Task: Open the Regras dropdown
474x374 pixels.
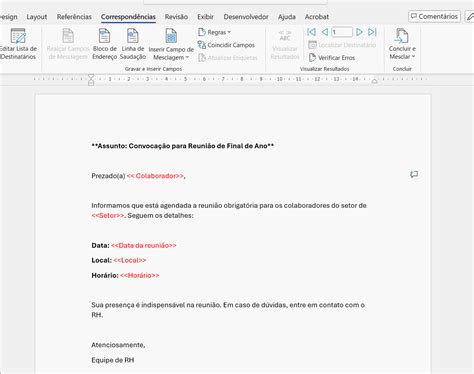Action: 215,32
